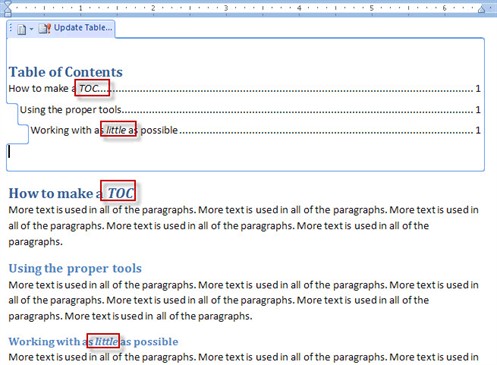Click the ruler at the 3 inch mark
Image resolution: width=497 pixels, height=365 pixels.
[226, 8]
